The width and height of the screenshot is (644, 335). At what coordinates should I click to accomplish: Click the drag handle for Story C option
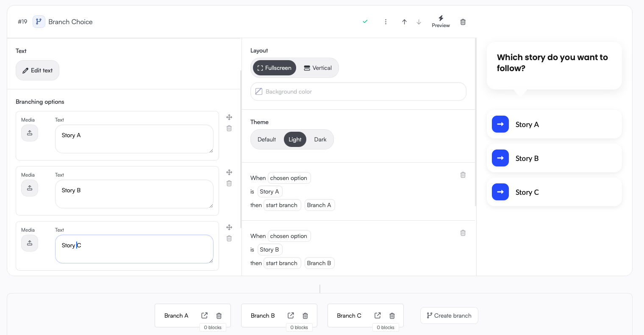point(229,227)
